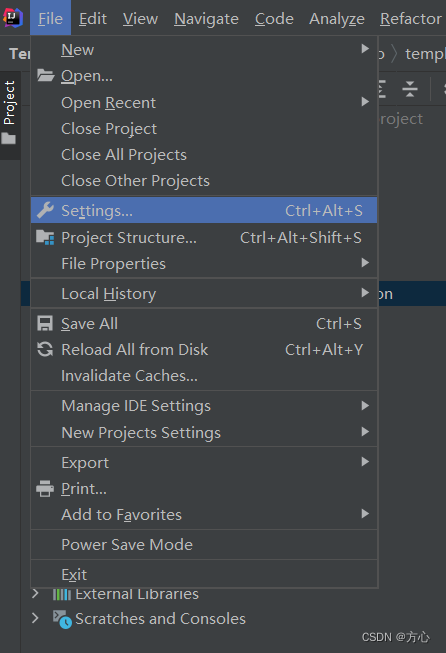446x653 pixels.
Task: Click the Scratches and Consoles icon
Action: 62,619
